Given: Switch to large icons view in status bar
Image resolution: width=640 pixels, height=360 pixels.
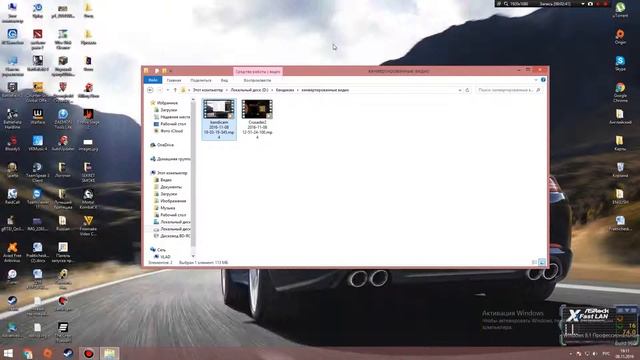Looking at the screenshot, I should pos(542,262).
